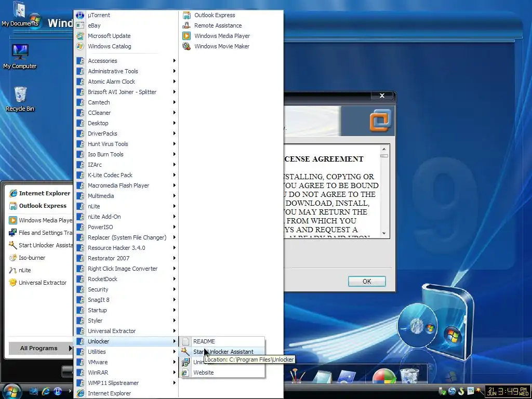Open the My Computer desktop icon
Viewport: 532px width, 399px height.
tap(20, 57)
